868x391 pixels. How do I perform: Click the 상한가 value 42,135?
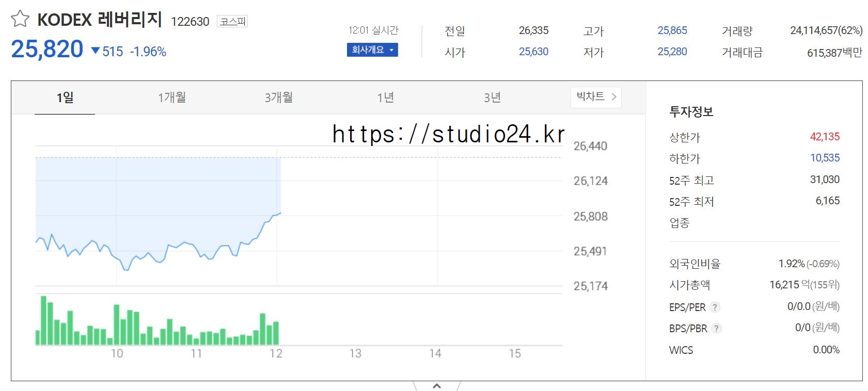[825, 137]
